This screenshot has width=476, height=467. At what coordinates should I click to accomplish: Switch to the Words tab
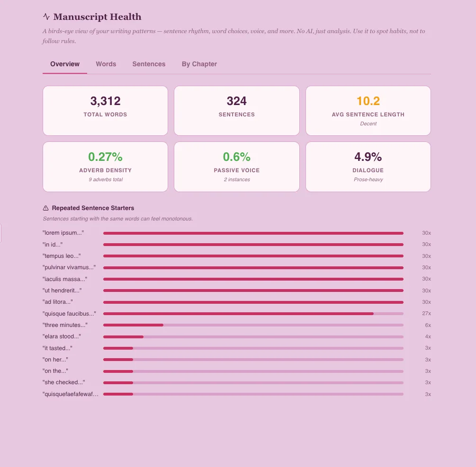(x=106, y=64)
